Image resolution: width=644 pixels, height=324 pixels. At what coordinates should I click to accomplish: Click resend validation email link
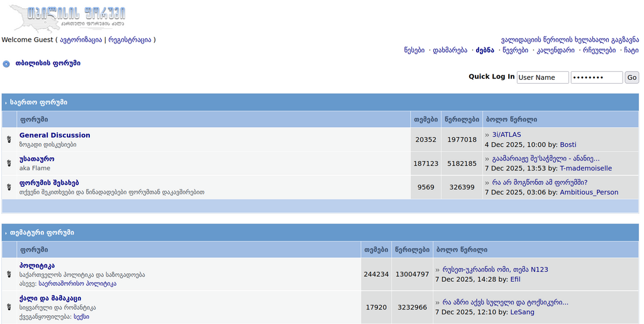[570, 40]
